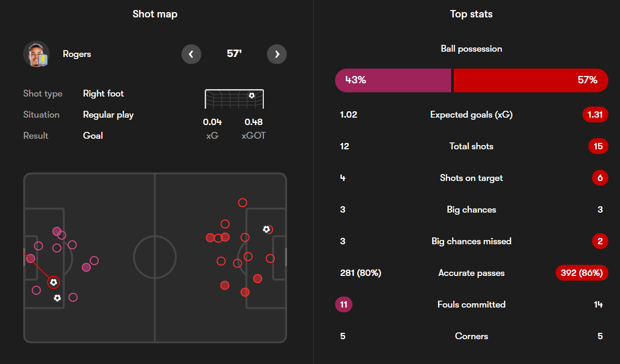Click the 43% possession bar segment
This screenshot has height=364, width=620.
pos(393,80)
